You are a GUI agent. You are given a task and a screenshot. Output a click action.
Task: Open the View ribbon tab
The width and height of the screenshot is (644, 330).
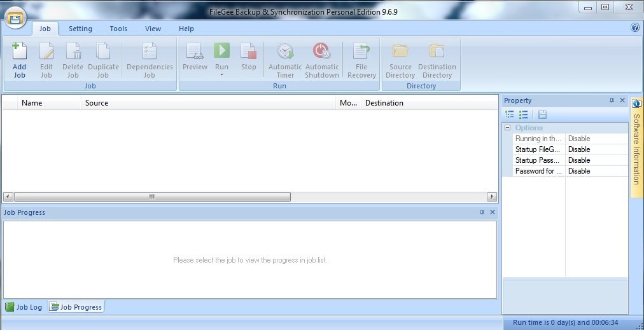[x=153, y=29]
